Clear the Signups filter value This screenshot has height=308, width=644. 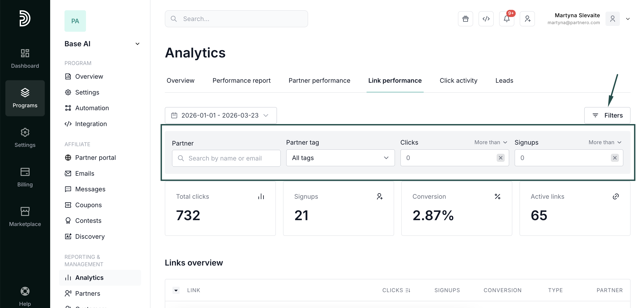point(614,158)
